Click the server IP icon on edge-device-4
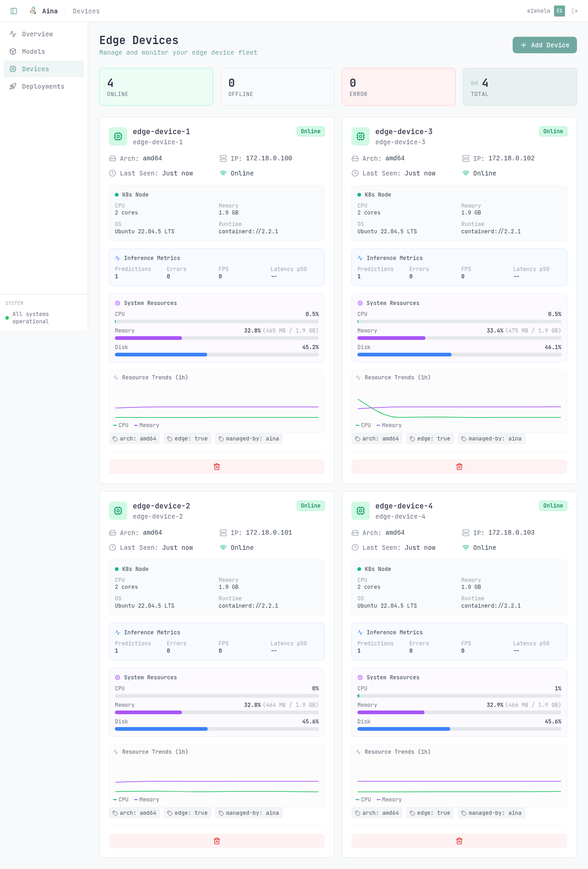588x869 pixels. tap(466, 533)
